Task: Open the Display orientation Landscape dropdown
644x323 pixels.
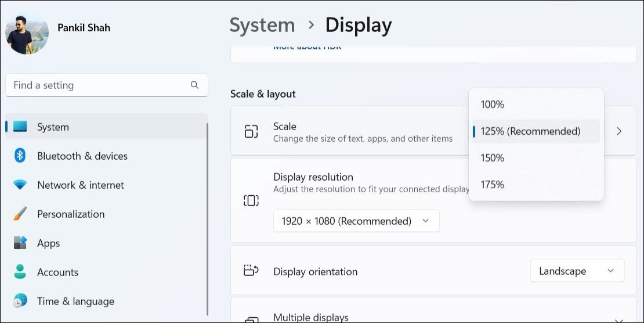Action: point(577,271)
